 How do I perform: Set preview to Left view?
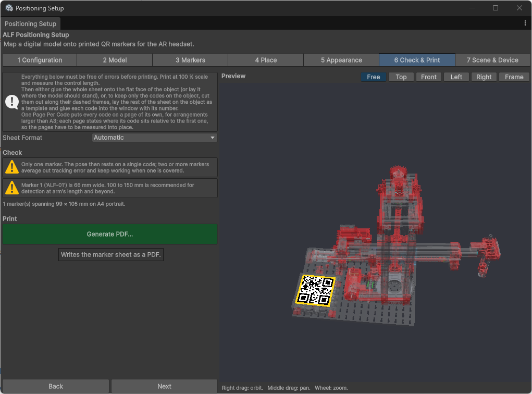point(456,77)
